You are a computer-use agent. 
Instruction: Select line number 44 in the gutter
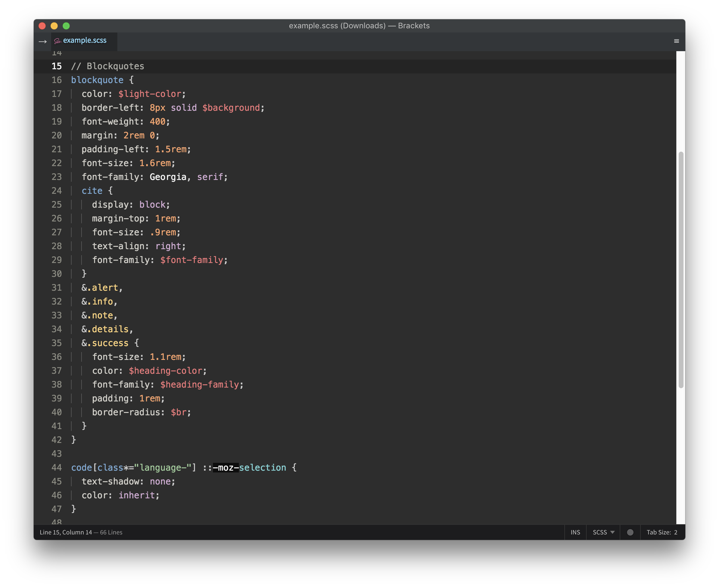[x=57, y=467]
